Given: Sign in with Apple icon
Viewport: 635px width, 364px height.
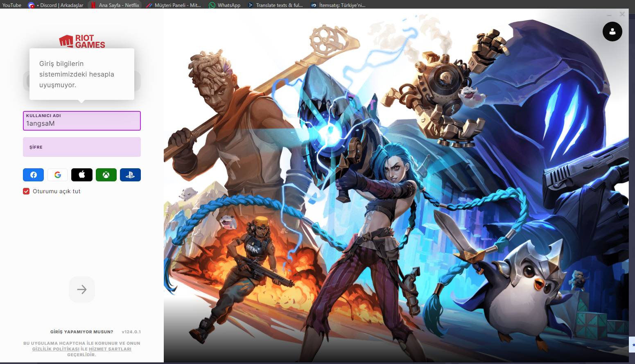Looking at the screenshot, I should (82, 175).
